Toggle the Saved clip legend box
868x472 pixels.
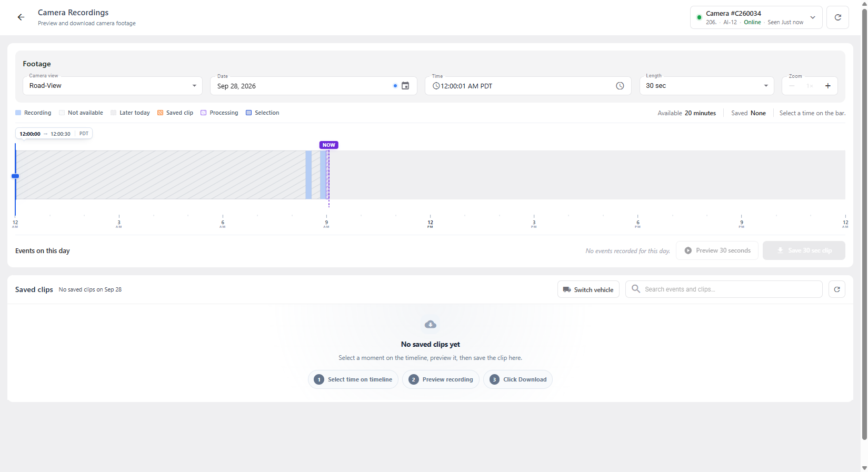160,113
